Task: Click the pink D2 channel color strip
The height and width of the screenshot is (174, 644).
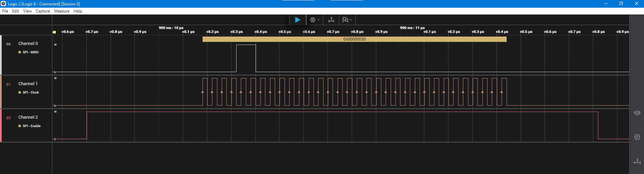Action: (x=1, y=125)
